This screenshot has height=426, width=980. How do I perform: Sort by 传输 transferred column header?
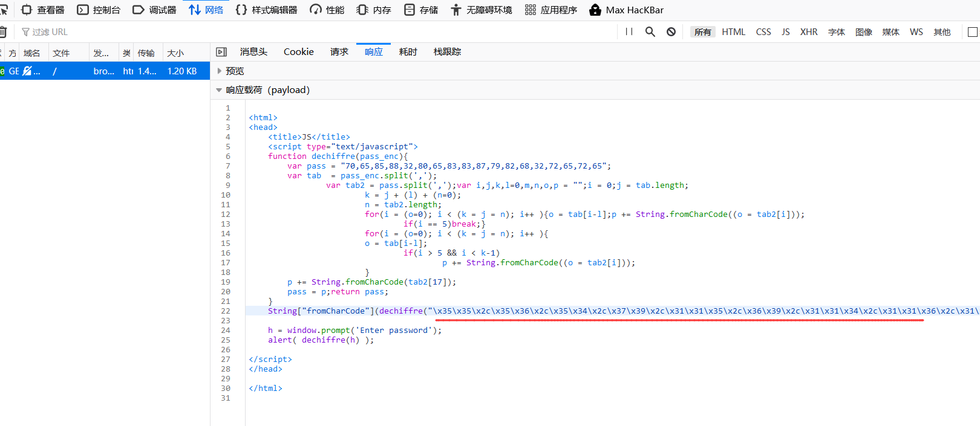point(148,53)
